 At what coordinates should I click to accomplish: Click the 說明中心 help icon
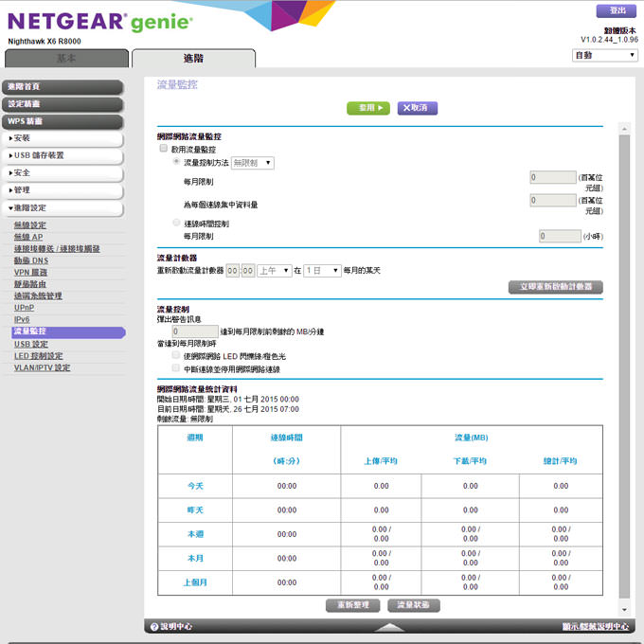point(154,627)
